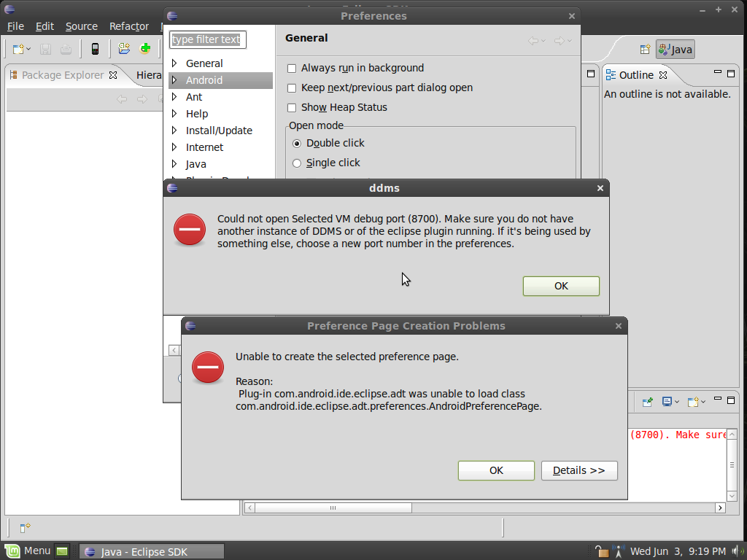Click the Details >> button

click(579, 470)
